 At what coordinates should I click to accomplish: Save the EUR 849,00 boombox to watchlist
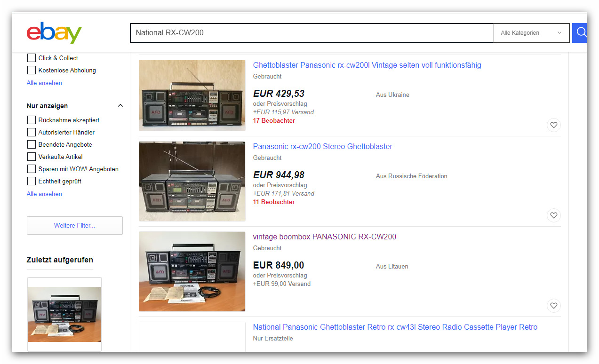click(x=553, y=306)
